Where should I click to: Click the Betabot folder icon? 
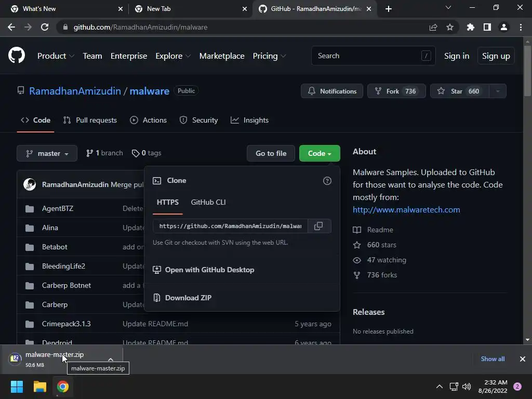pos(30,247)
